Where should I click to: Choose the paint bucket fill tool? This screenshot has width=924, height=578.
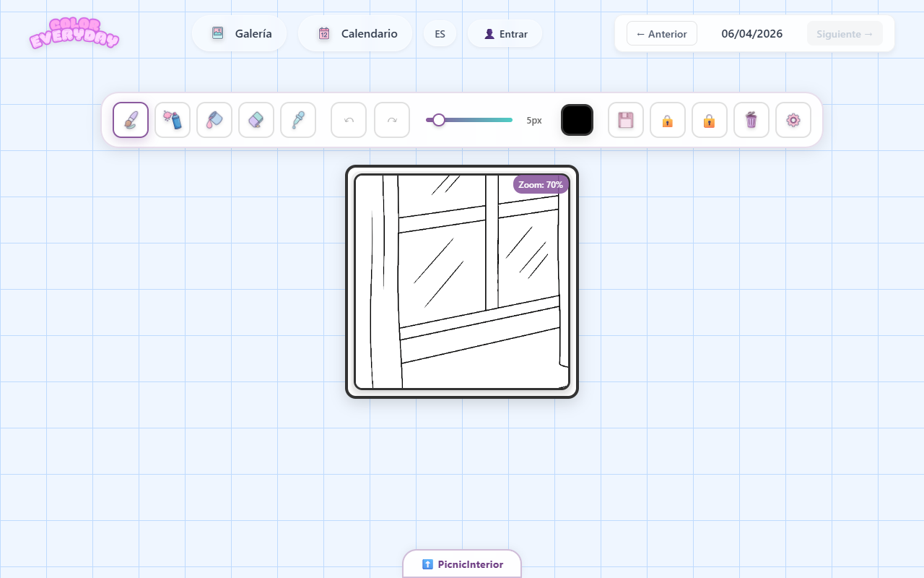click(214, 120)
